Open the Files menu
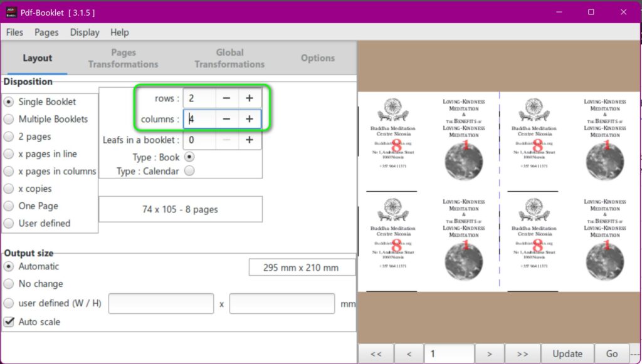 (14, 33)
